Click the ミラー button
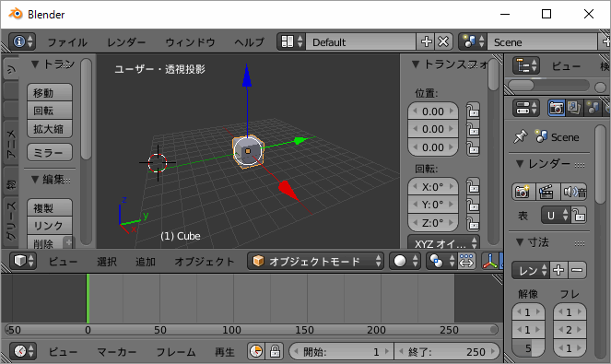 [50, 152]
